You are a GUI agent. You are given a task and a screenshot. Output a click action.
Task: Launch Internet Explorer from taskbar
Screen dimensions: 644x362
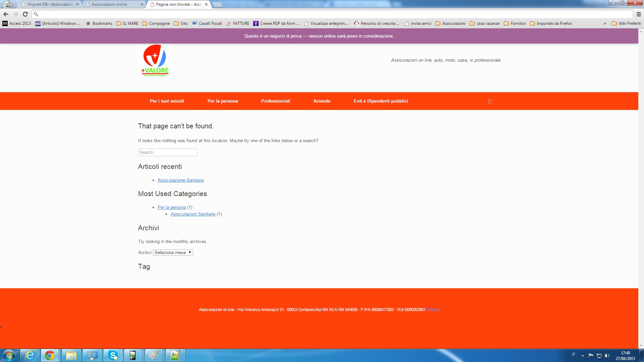(30, 355)
